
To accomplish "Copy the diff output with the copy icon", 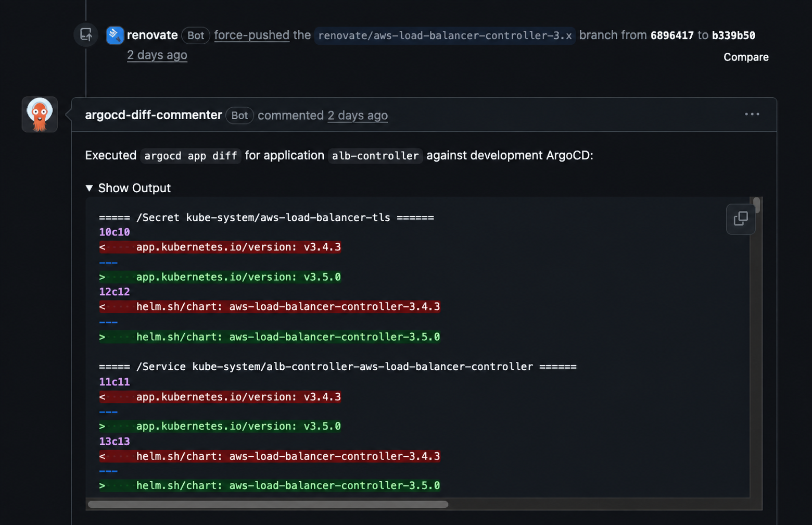I will point(741,219).
